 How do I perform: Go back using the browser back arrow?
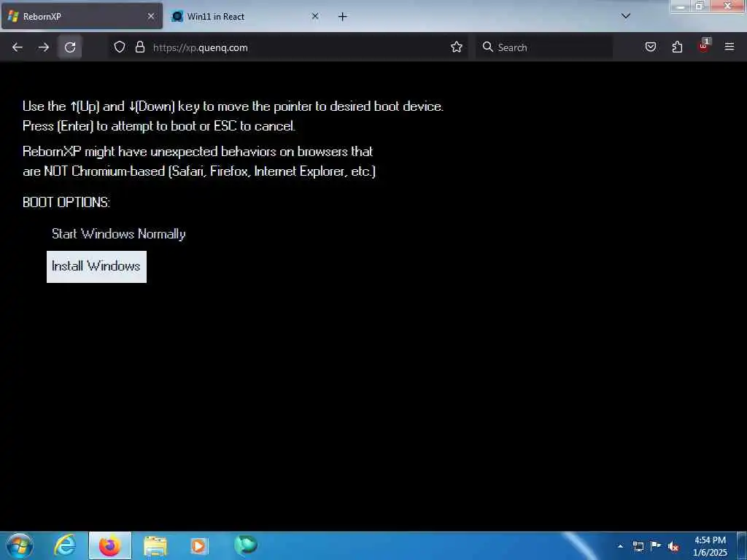[18, 47]
